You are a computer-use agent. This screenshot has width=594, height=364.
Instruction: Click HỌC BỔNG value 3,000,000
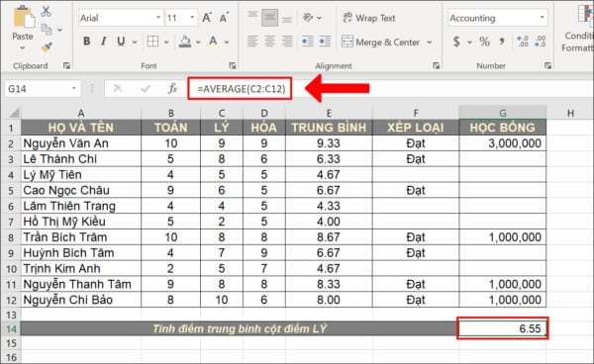pyautogui.click(x=503, y=143)
